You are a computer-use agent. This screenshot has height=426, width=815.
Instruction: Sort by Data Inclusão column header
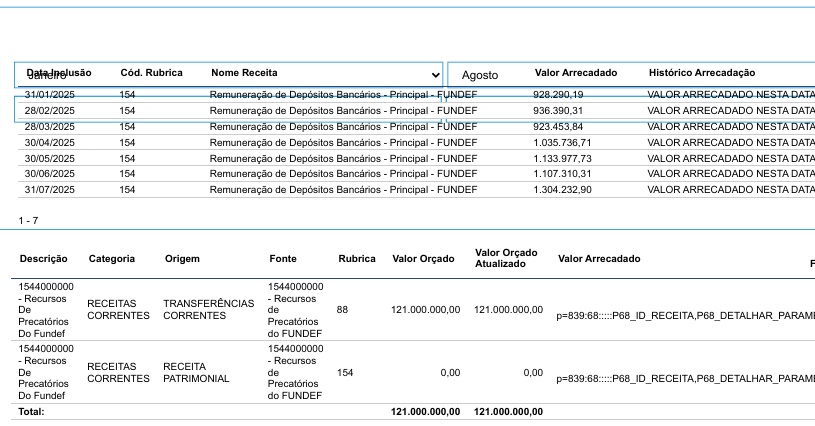pos(60,73)
